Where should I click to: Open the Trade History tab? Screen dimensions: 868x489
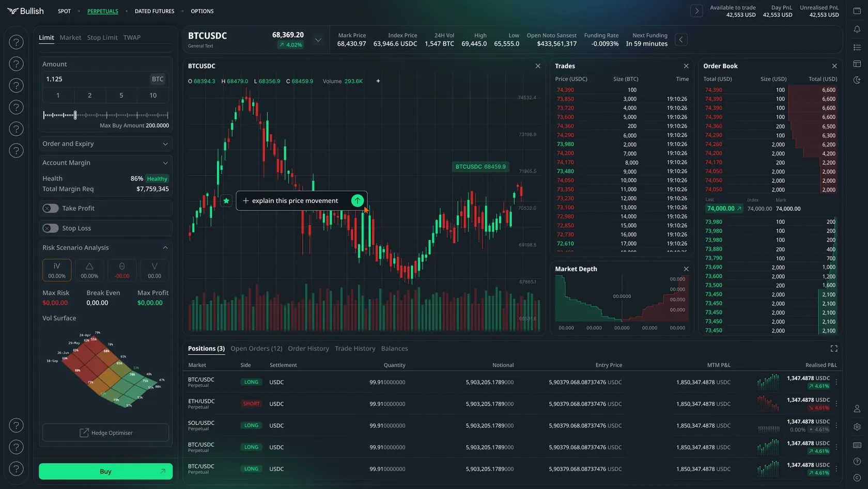355,349
